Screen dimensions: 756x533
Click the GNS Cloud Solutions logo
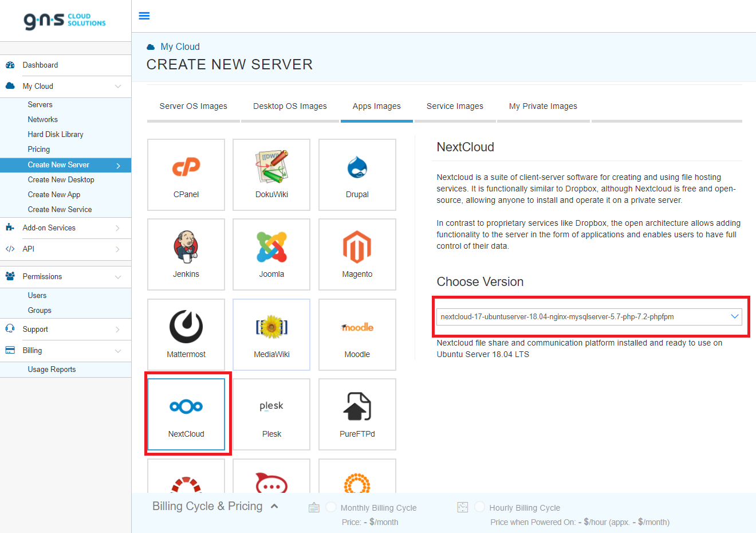click(x=65, y=21)
